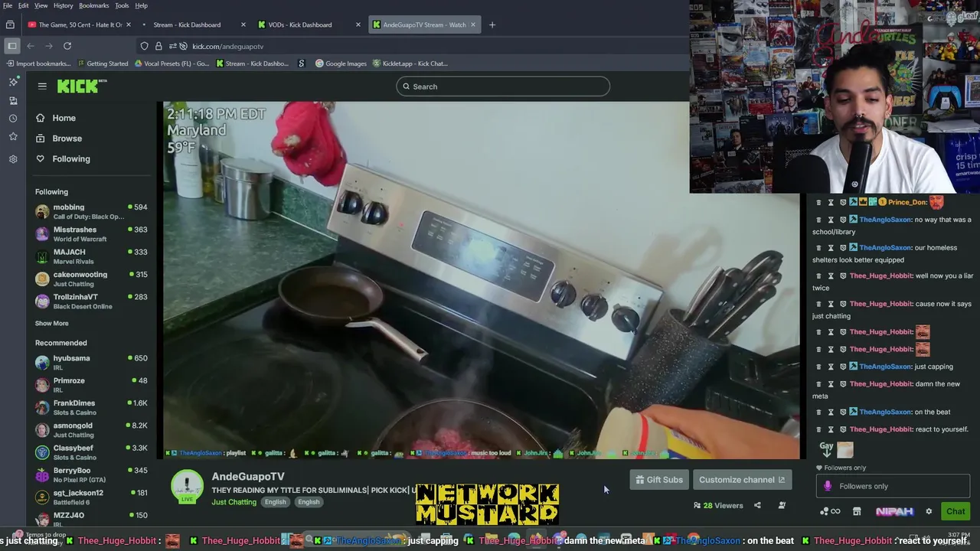This screenshot has width=980, height=551.
Task: Send message with green Chat button
Action: pyautogui.click(x=955, y=511)
